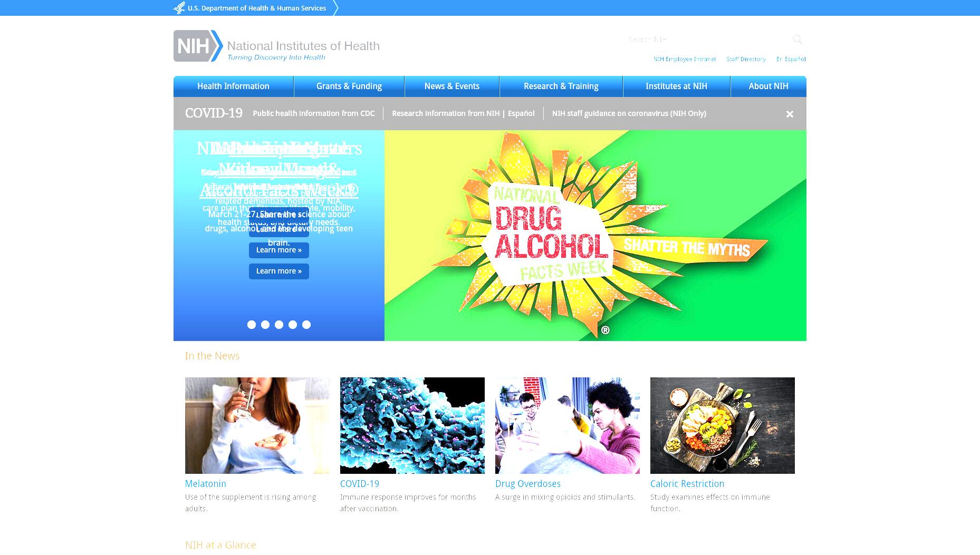Open the Grants & Funding menu
This screenshot has height=555, width=980.
(x=349, y=86)
